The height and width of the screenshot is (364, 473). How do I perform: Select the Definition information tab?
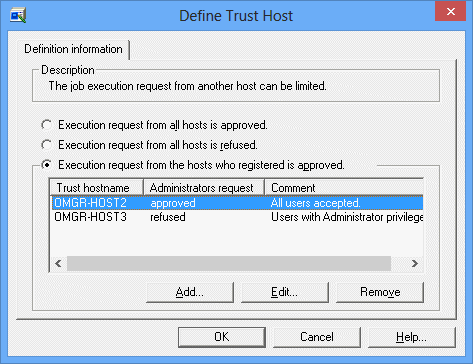point(73,49)
